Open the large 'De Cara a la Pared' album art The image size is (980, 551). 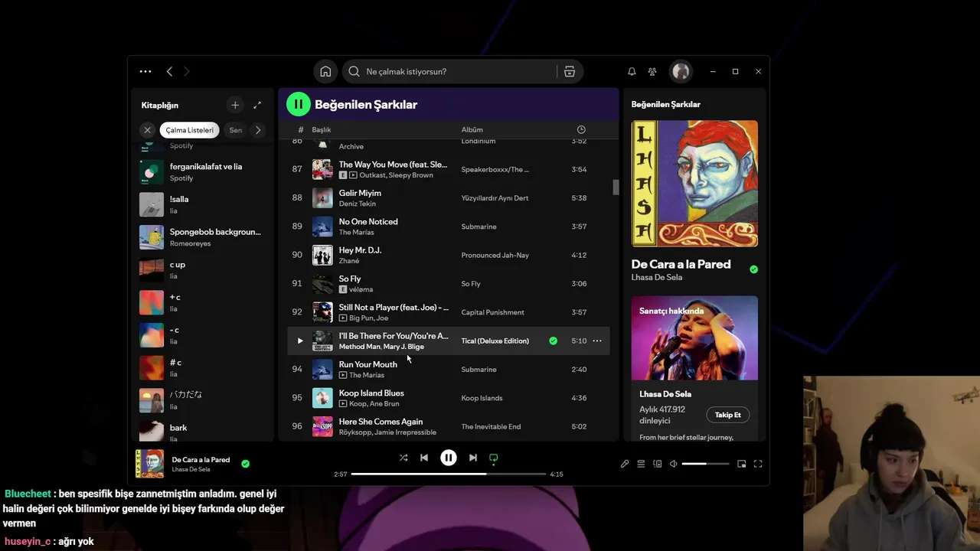pyautogui.click(x=694, y=184)
